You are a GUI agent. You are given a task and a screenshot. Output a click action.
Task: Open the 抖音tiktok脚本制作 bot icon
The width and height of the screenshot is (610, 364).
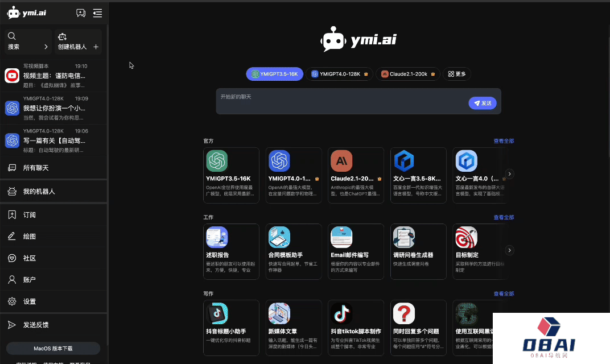(341, 313)
